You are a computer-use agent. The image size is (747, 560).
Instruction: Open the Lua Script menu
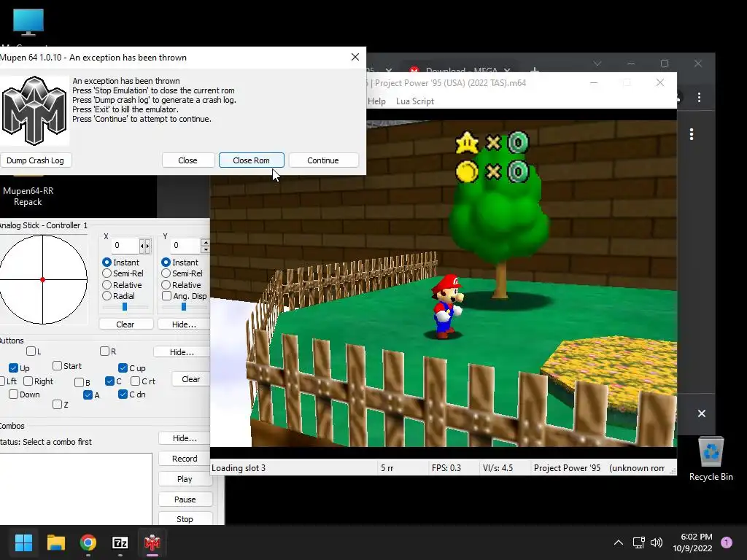[415, 101]
